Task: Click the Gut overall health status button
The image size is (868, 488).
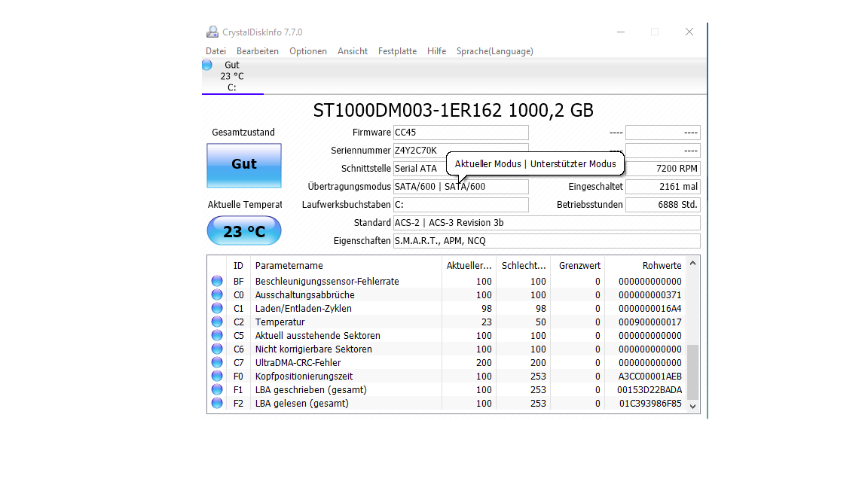Action: [x=244, y=166]
